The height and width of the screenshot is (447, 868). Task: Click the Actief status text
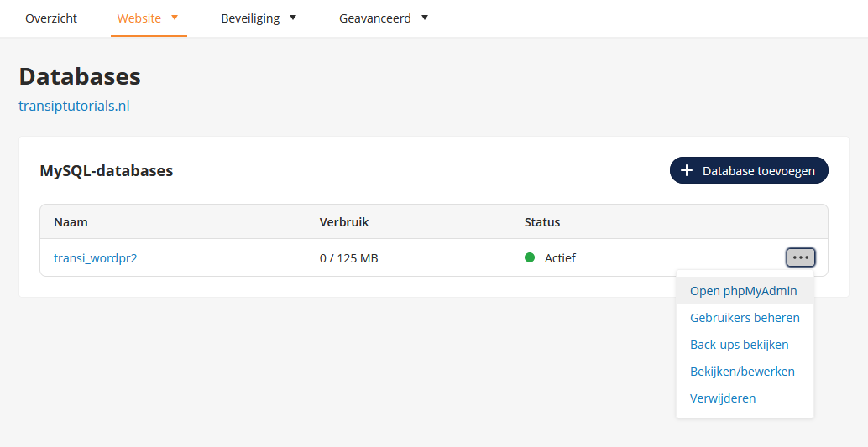click(560, 257)
